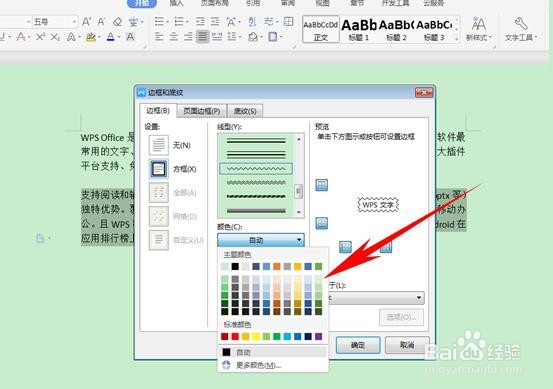
Task: Click the font color icon
Action: (x=111, y=36)
